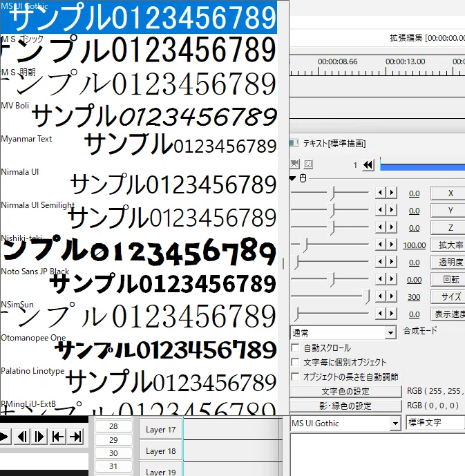Decrease X value with left arrow
This screenshot has height=476, width=465.
pyautogui.click(x=380, y=193)
